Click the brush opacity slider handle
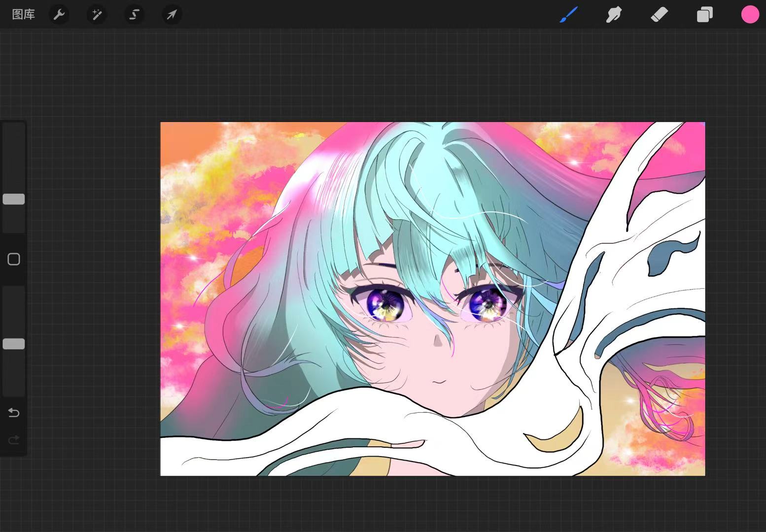 pos(14,344)
